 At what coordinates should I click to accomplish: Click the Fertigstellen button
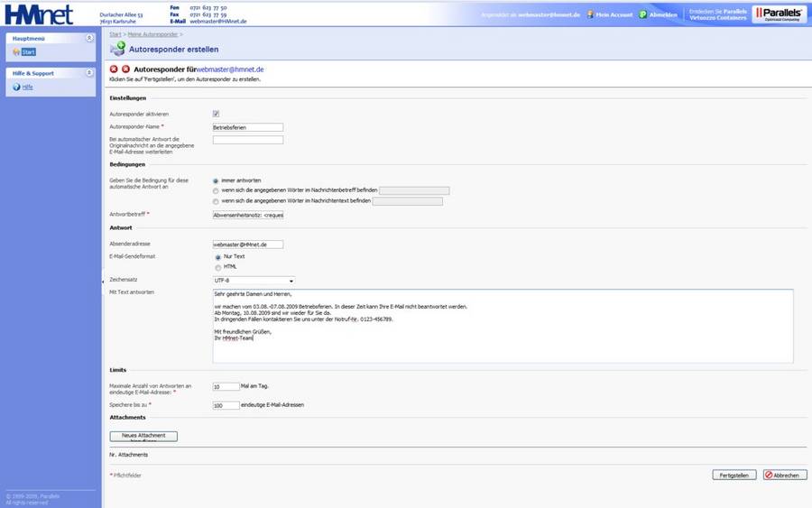734,475
